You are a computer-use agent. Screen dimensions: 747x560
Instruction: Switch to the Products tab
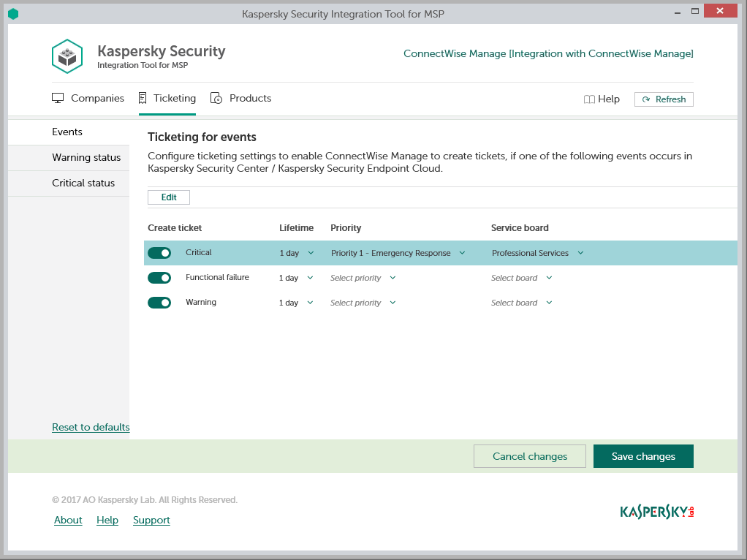click(x=249, y=98)
